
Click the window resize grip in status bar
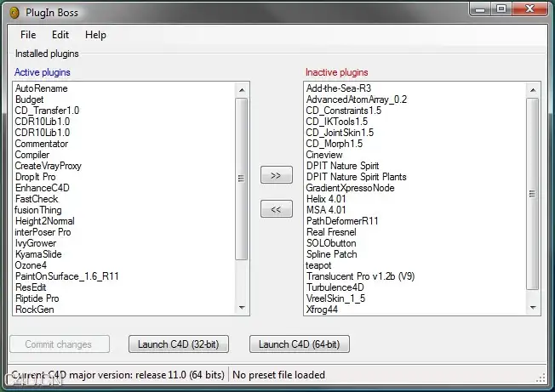[x=541, y=378]
